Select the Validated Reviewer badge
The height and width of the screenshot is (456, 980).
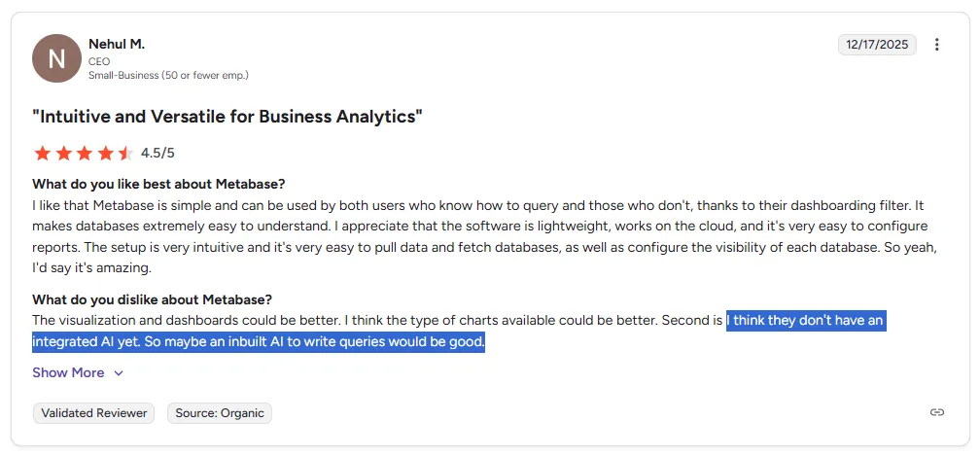point(94,413)
